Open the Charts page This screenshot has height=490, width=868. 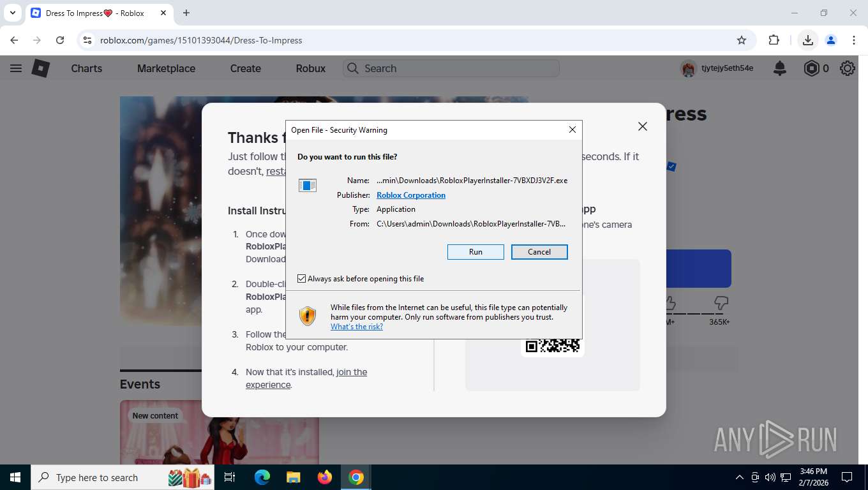pos(87,68)
